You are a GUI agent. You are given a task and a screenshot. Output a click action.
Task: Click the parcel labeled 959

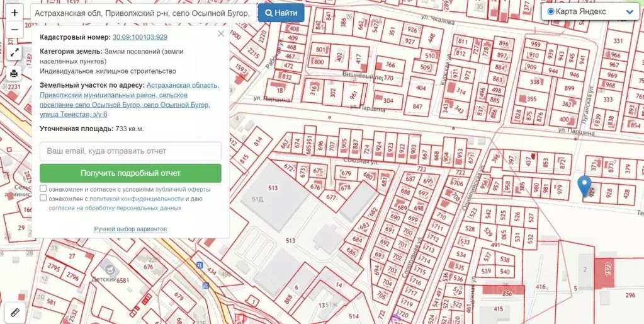(535, 44)
